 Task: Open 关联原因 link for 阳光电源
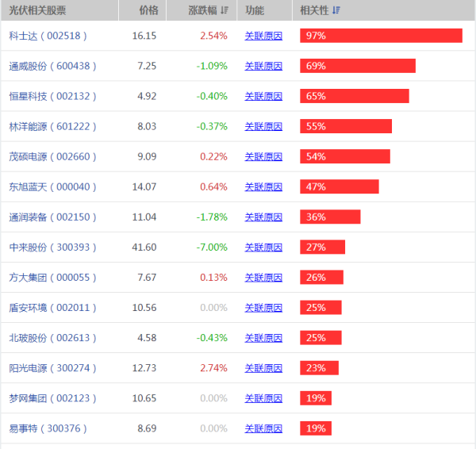point(263,368)
